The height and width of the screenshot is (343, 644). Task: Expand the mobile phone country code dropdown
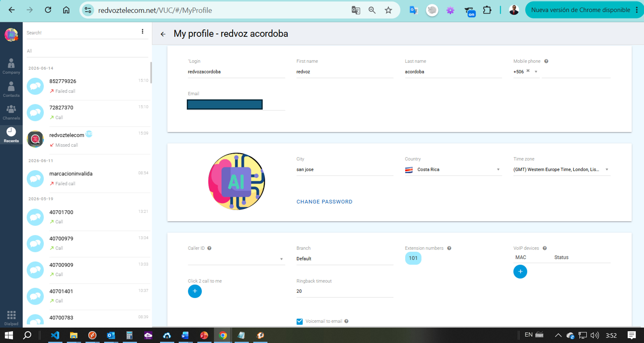(536, 72)
